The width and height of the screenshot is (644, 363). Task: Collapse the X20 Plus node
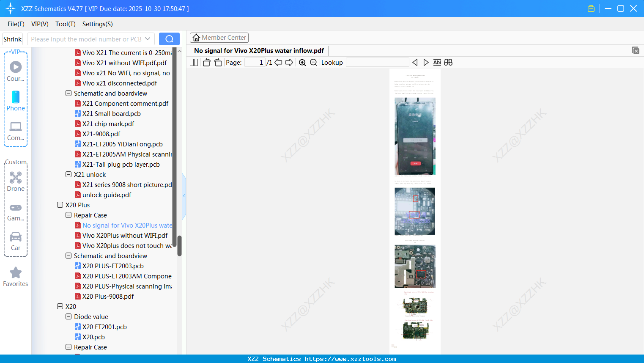60,205
